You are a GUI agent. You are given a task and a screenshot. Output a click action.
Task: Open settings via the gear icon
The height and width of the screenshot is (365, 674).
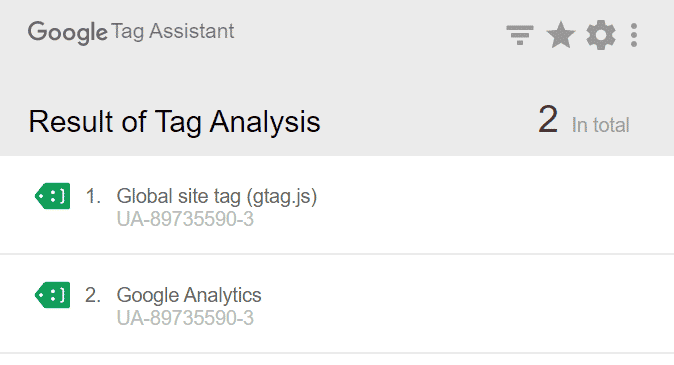(600, 35)
